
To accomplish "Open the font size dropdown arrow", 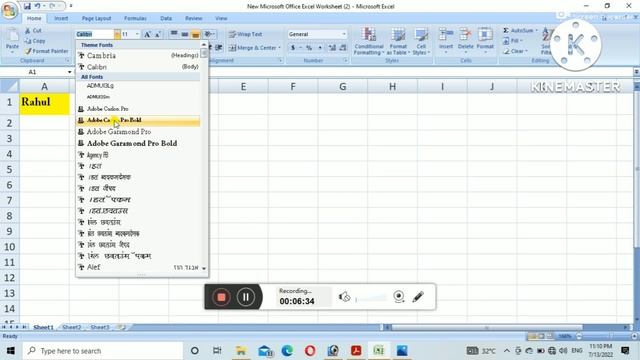I will (137, 34).
